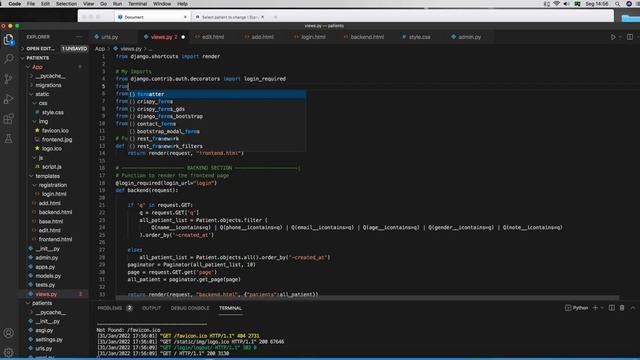This screenshot has width=640, height=360.
Task: Add new terminal with plus icon
Action: [595, 308]
